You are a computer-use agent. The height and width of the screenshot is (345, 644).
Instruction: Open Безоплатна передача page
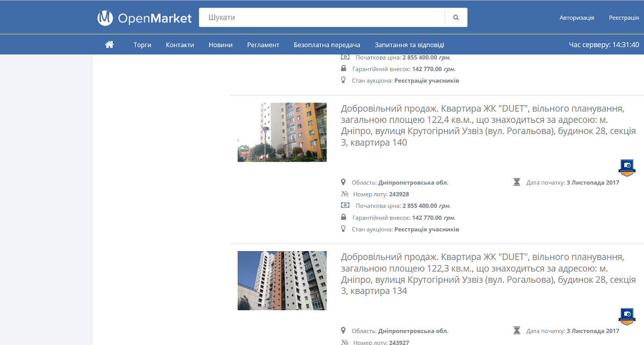pos(327,45)
